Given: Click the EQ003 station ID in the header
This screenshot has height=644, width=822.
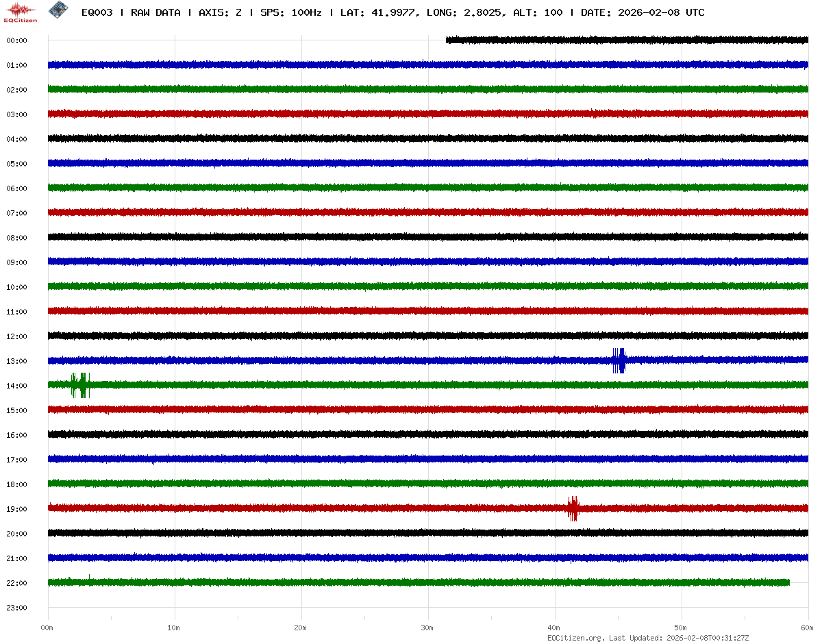Looking at the screenshot, I should tap(97, 12).
